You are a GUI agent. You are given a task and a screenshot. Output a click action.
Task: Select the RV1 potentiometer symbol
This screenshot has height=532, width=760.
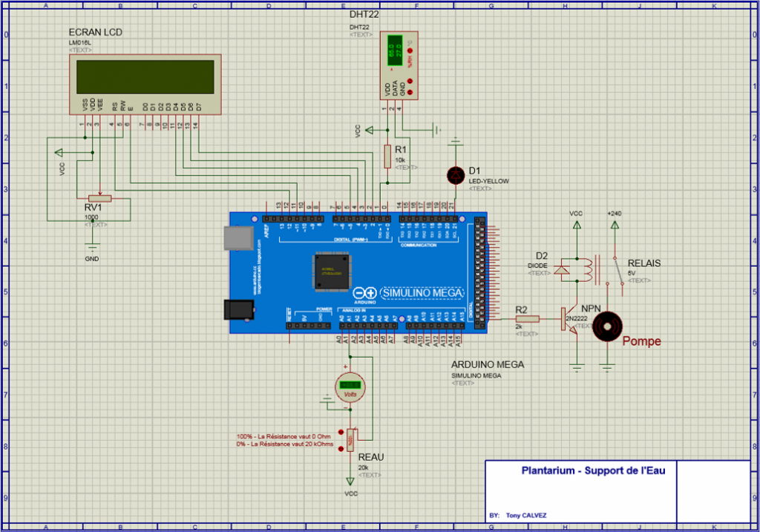coord(100,198)
